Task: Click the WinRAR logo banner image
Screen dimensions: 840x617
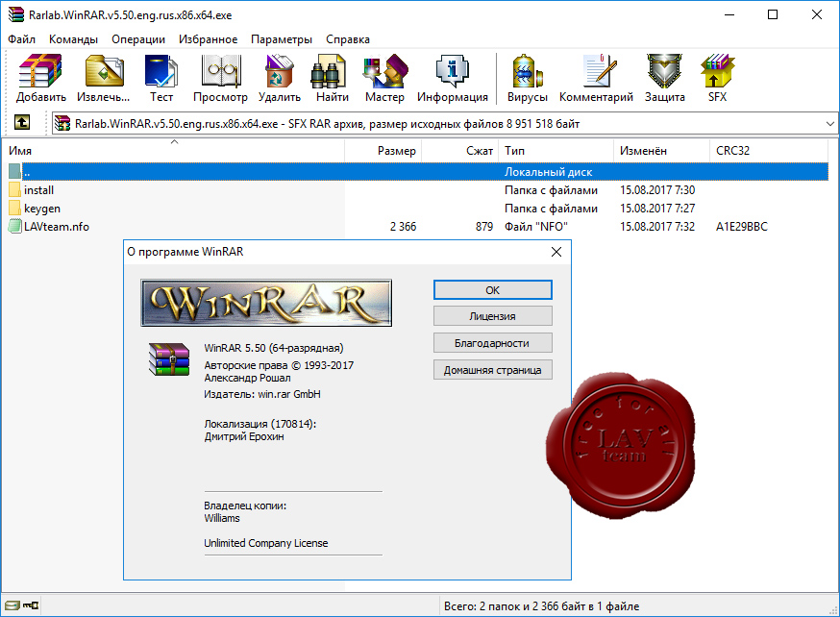Action: tap(266, 303)
